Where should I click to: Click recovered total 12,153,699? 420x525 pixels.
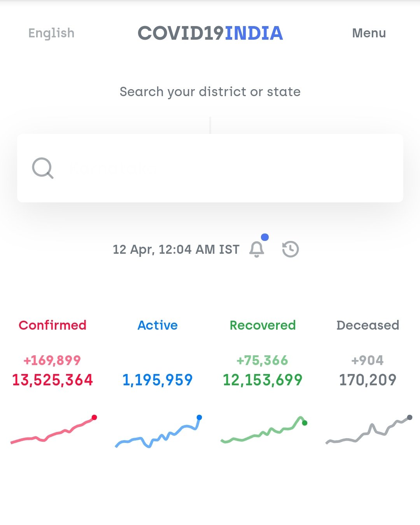pyautogui.click(x=262, y=380)
